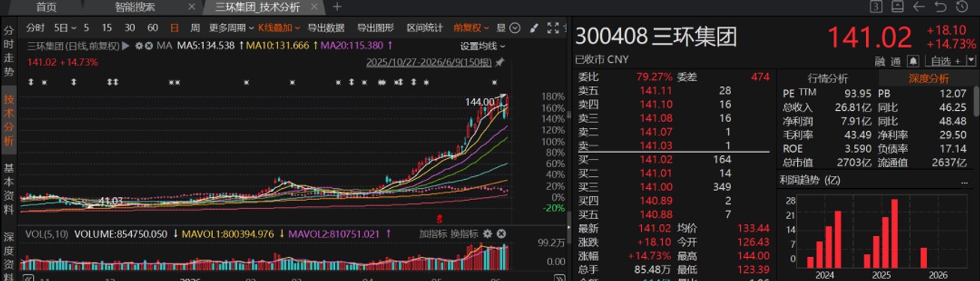Click the 导出数据 button

pyautogui.click(x=325, y=28)
